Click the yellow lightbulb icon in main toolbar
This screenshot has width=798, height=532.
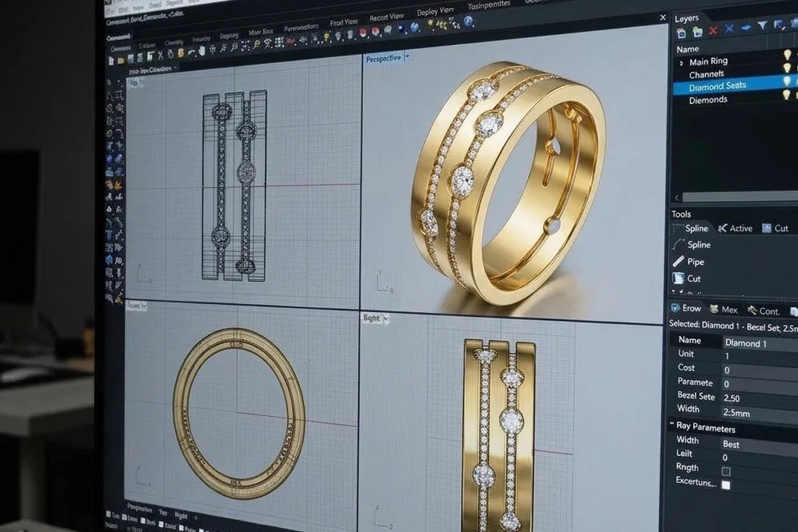pos(326,37)
